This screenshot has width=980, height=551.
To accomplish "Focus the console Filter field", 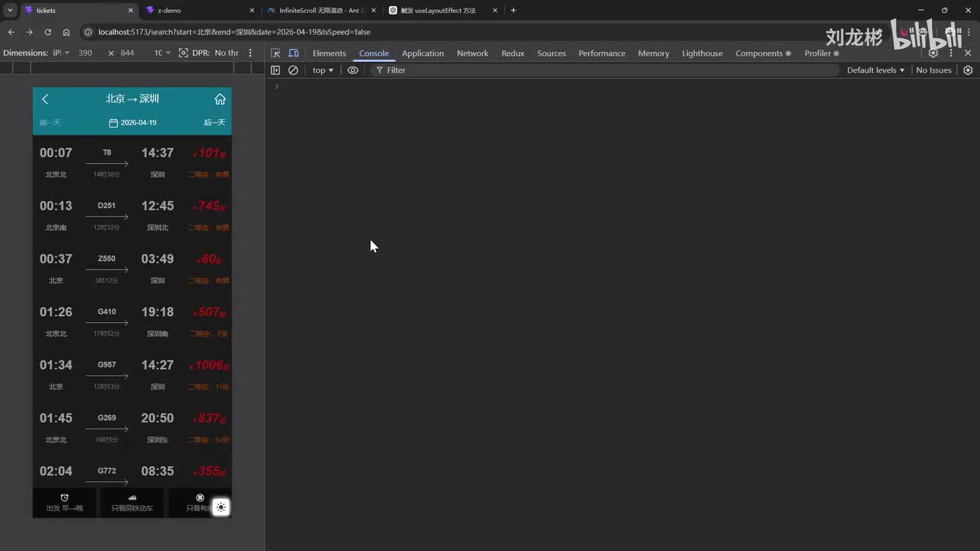I will pos(605,70).
